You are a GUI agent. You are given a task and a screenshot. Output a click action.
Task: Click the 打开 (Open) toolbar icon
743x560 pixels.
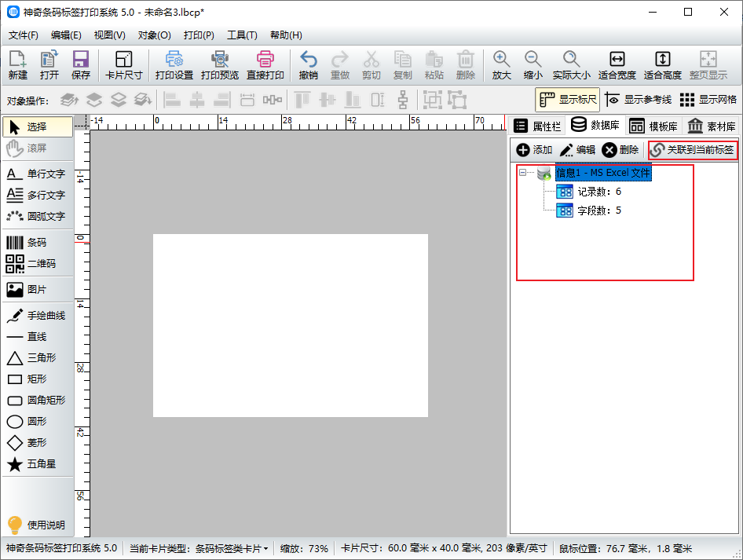(49, 65)
